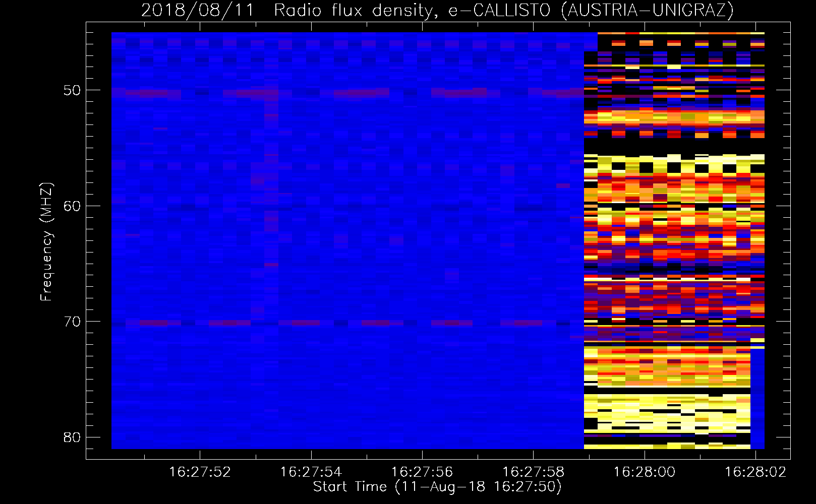Click the 16:27:54 time tick label

[x=311, y=472]
